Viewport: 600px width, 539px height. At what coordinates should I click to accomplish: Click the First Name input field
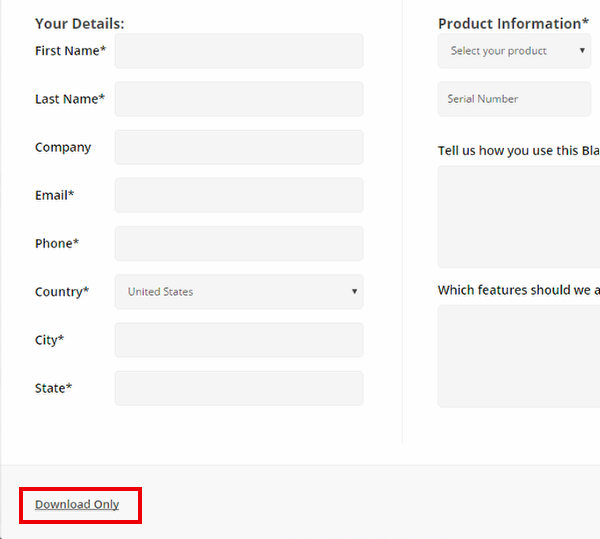[239, 51]
